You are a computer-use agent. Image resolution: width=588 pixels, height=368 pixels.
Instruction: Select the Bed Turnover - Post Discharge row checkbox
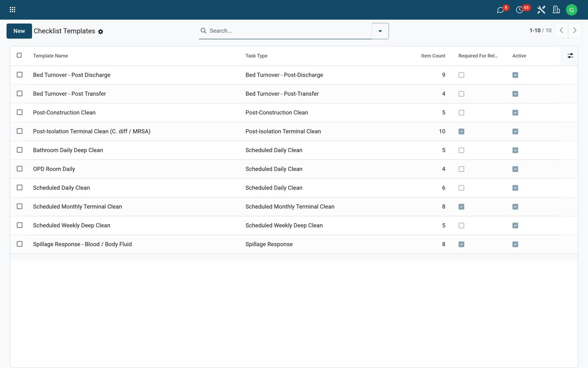[x=19, y=75]
